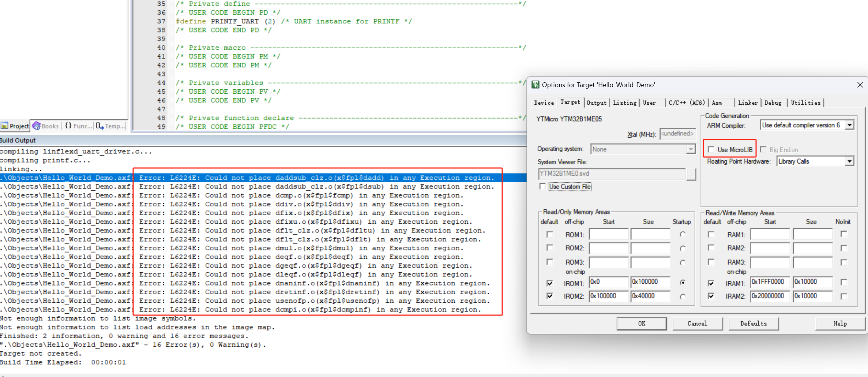Uncheck the IRAM1 default checkbox
The height and width of the screenshot is (377, 868).
[x=711, y=283]
